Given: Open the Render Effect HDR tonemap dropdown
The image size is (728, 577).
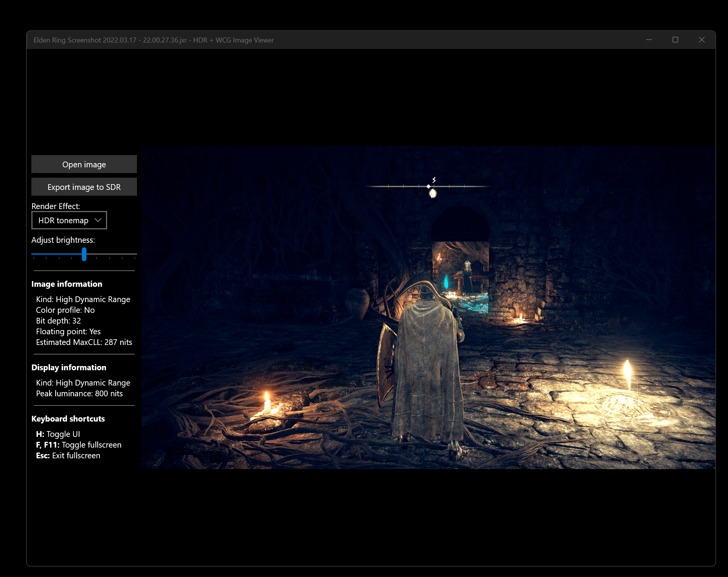Looking at the screenshot, I should (x=69, y=220).
